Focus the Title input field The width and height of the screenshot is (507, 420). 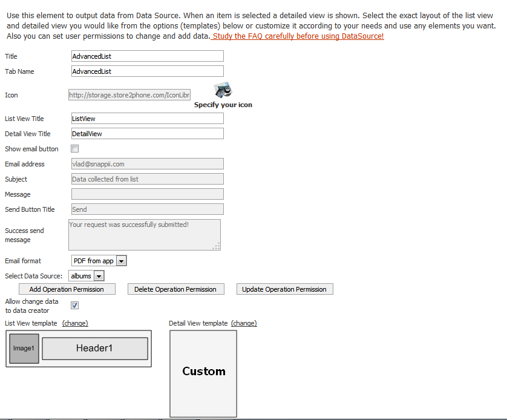148,56
